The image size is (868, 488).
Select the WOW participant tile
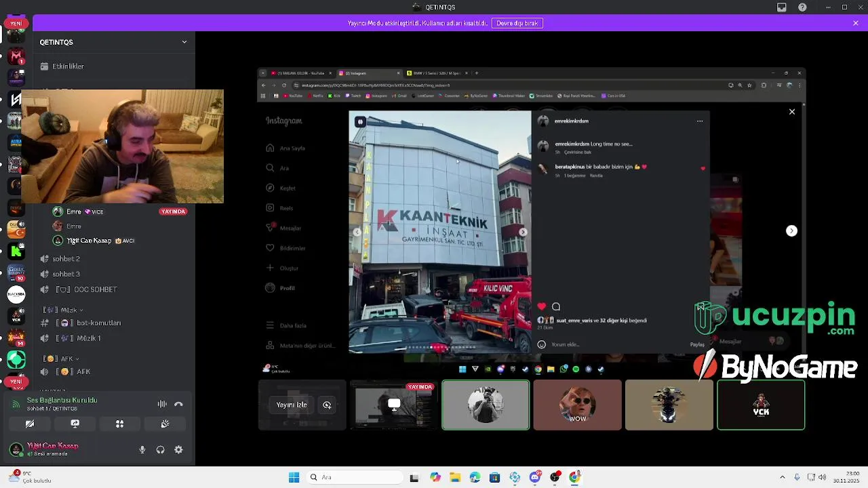[x=577, y=405]
